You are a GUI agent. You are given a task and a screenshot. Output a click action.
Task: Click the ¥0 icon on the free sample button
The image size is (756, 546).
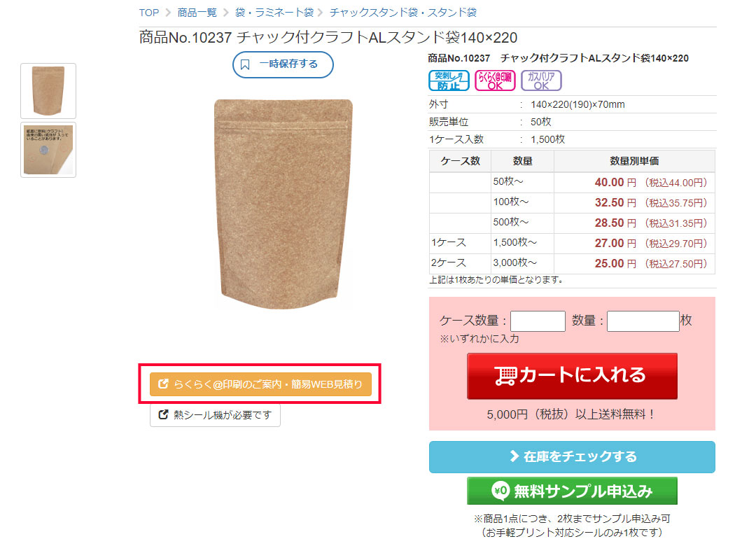pos(500,491)
